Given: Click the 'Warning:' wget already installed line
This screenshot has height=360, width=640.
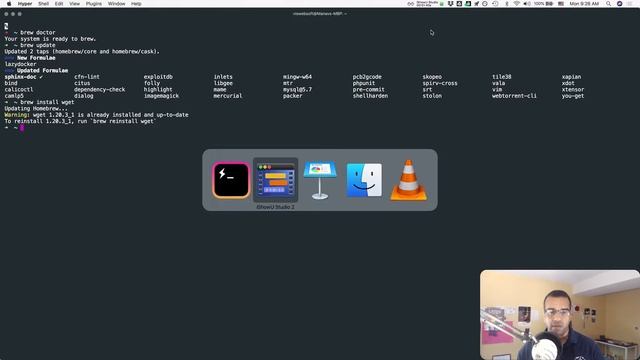Looking at the screenshot, I should 96,115.
